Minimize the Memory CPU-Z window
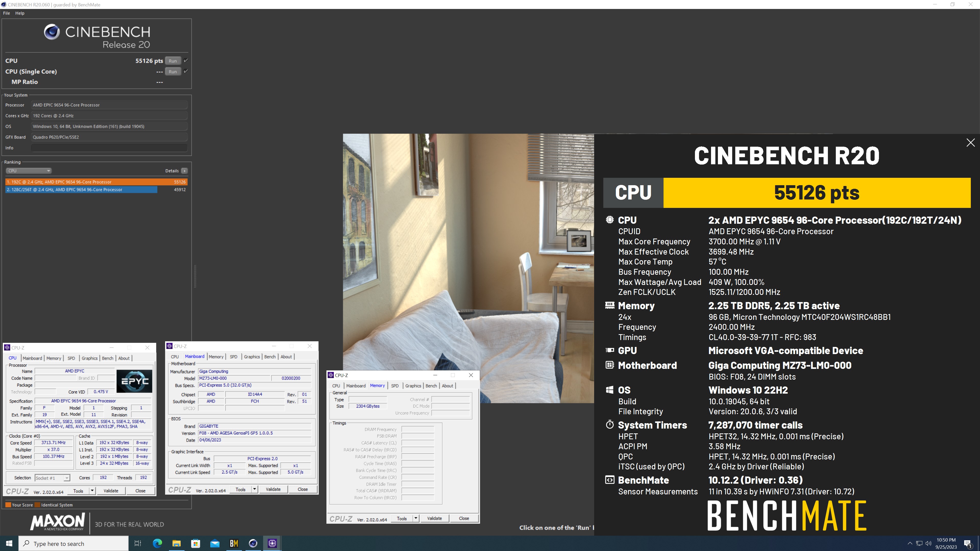The width and height of the screenshot is (980, 551). 435,375
